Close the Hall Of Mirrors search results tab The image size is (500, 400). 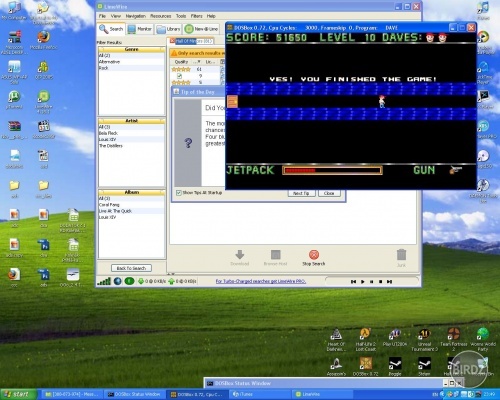[172, 41]
